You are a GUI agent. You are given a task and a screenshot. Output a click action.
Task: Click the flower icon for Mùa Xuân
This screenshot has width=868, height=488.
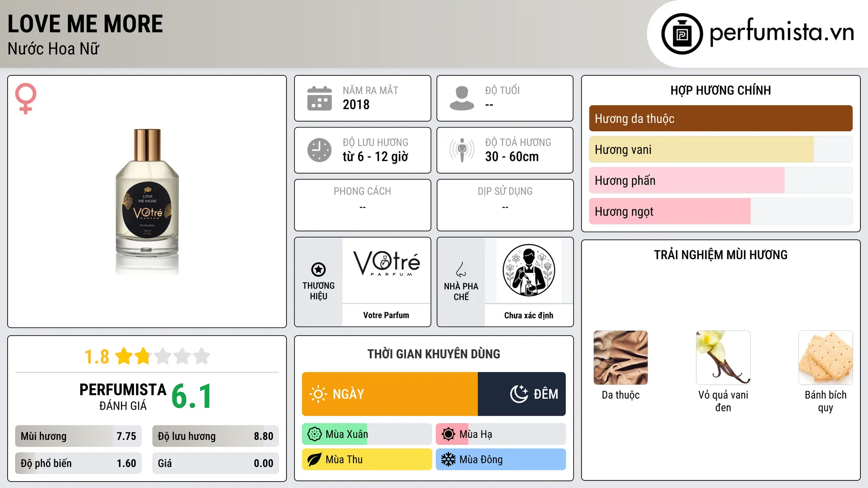point(314,434)
